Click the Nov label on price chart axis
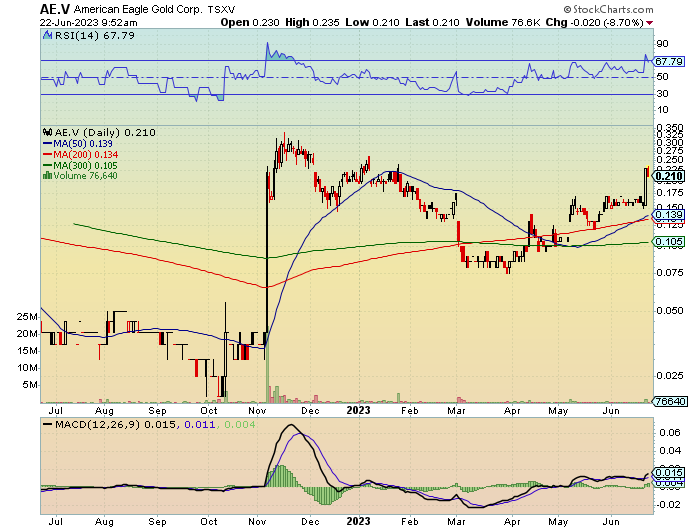The height and width of the screenshot is (530, 700). pyautogui.click(x=257, y=410)
